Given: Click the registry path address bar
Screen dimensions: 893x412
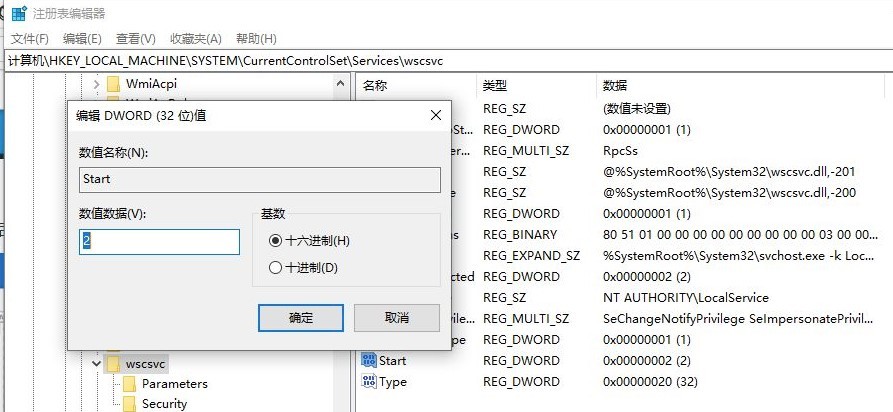Looking at the screenshot, I should (x=446, y=60).
